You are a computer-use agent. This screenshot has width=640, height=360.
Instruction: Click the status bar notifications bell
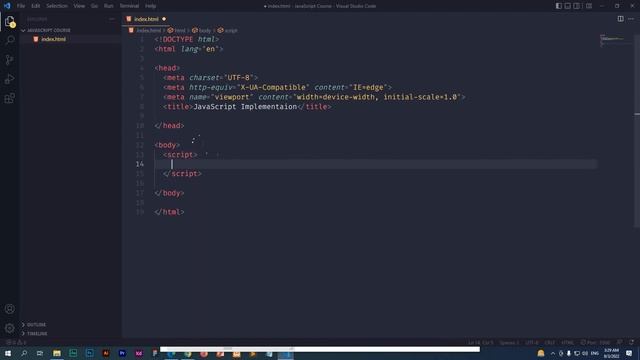click(631, 342)
